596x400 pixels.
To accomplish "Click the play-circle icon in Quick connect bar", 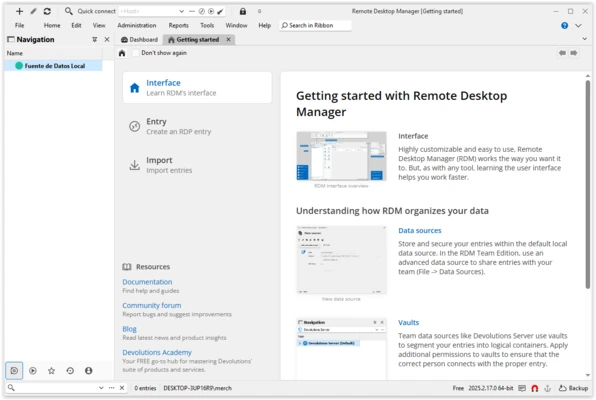I will tap(211, 11).
